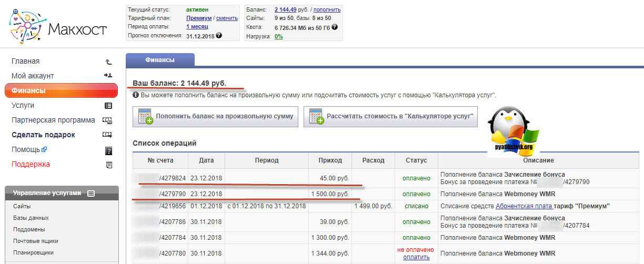The width and height of the screenshot is (644, 264).
Task: Click the Makhost logo
Action: pyautogui.click(x=58, y=27)
